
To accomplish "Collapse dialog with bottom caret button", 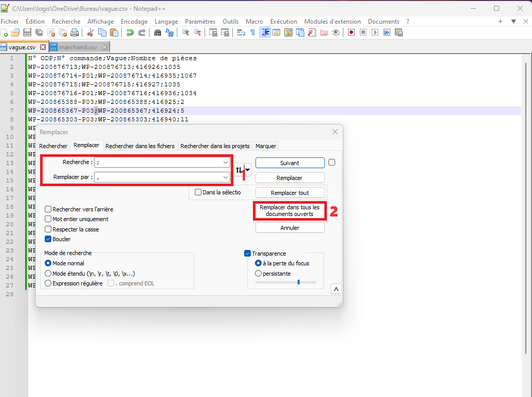I will [336, 289].
